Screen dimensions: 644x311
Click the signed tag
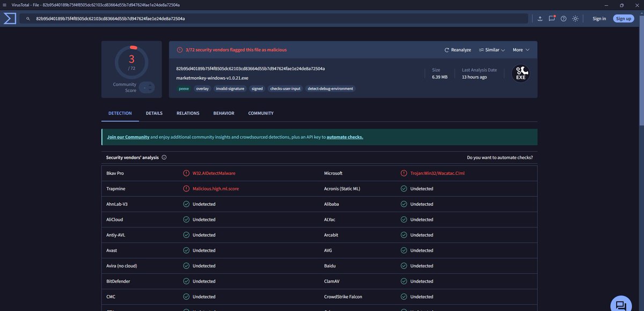click(258, 88)
